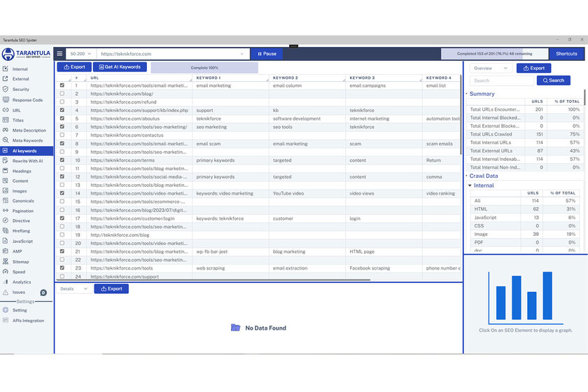Click the table's horizontal scrollbar
The height and width of the screenshot is (392, 588).
[213, 280]
